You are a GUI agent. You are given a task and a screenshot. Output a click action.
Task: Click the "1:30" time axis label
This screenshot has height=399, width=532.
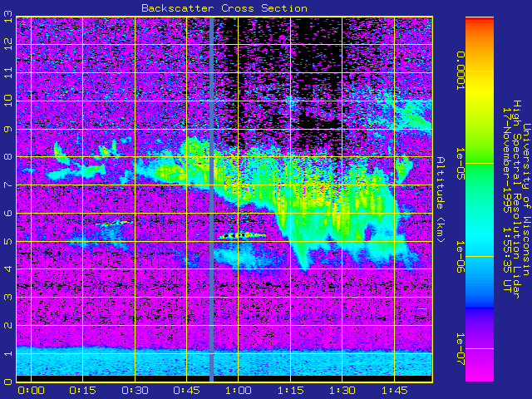[x=342, y=391]
